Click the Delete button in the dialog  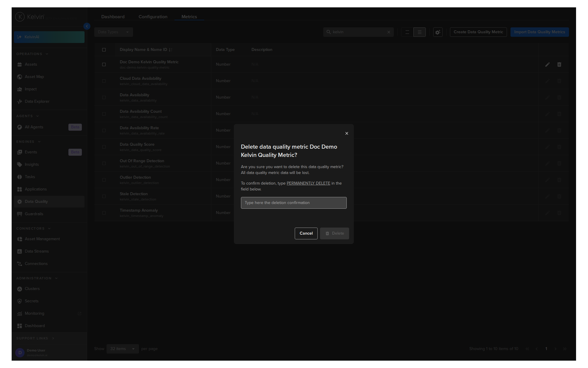tap(334, 233)
